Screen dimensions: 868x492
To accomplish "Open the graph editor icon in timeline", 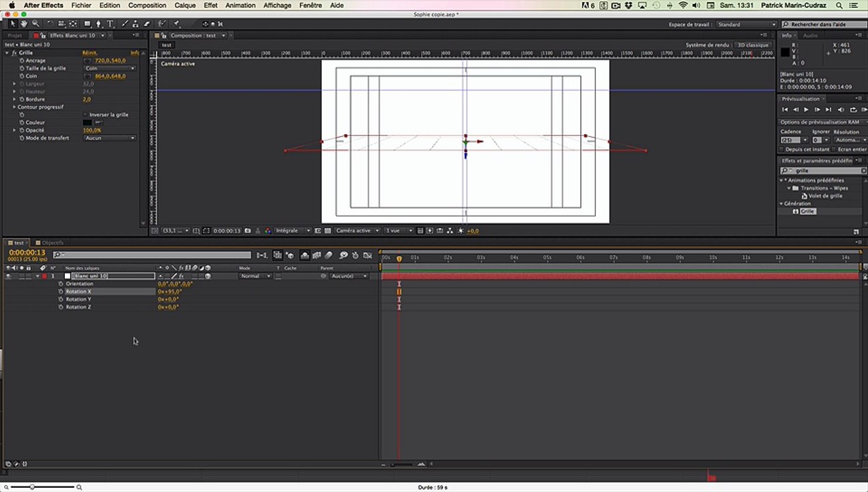I will coord(367,255).
